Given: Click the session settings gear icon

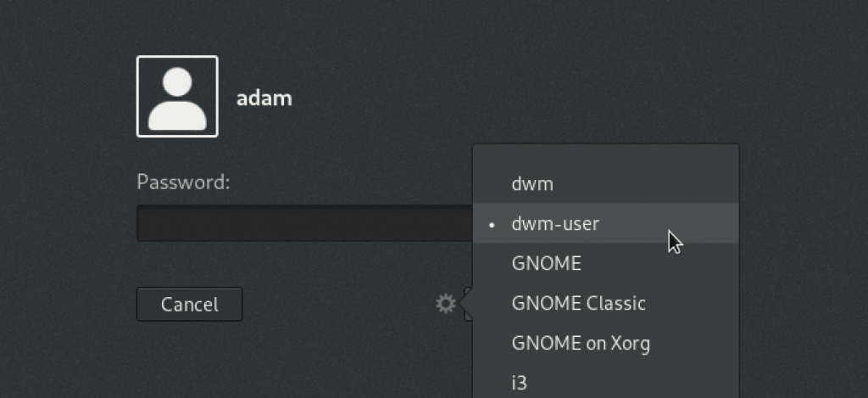Looking at the screenshot, I should point(446,303).
